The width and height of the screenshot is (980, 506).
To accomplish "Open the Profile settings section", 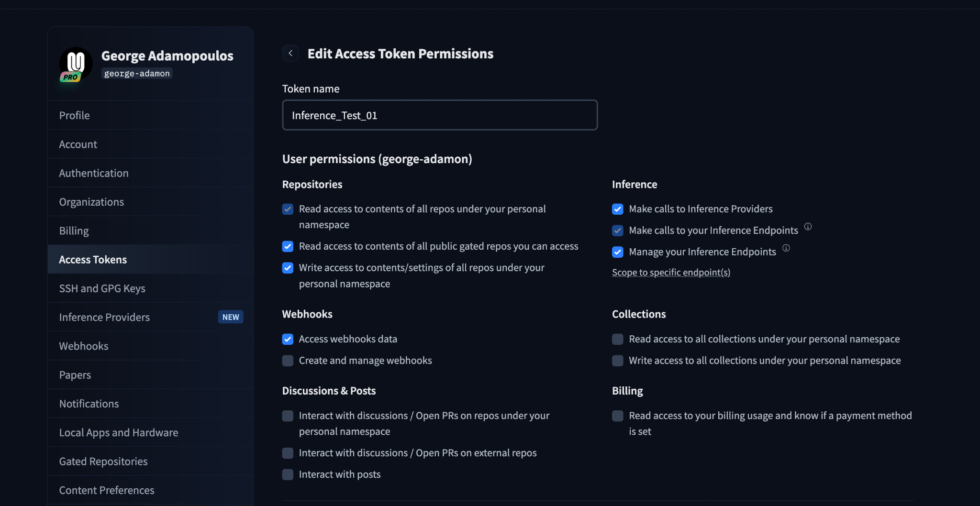I will [75, 115].
